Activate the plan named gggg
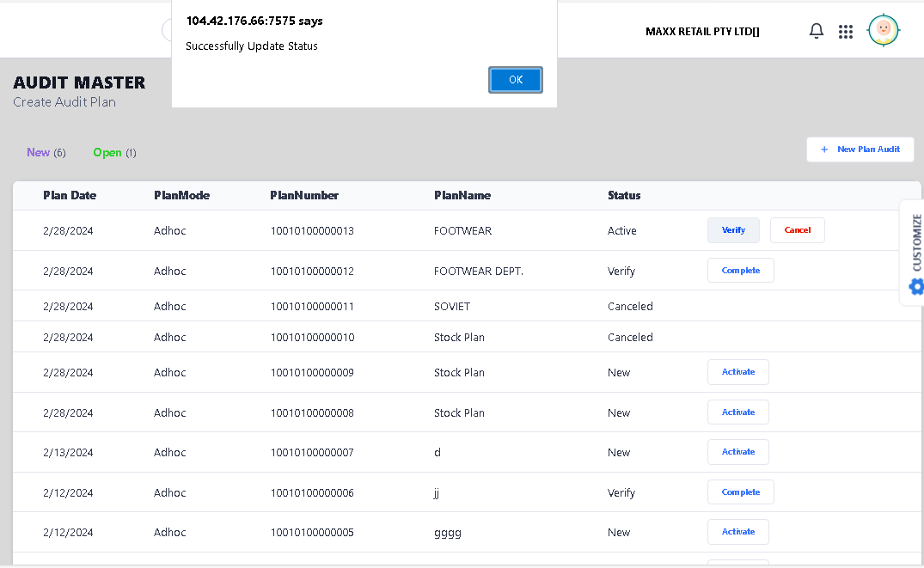924x568 pixels. [737, 532]
